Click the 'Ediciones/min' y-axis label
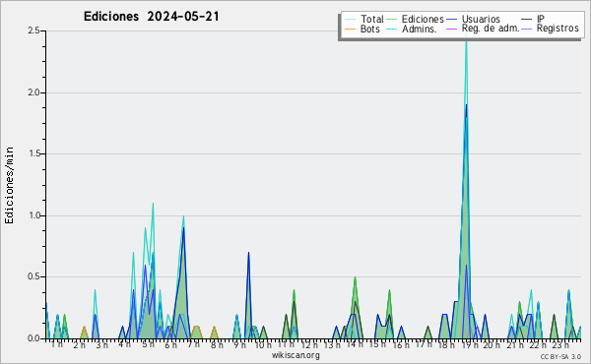 tap(9, 185)
